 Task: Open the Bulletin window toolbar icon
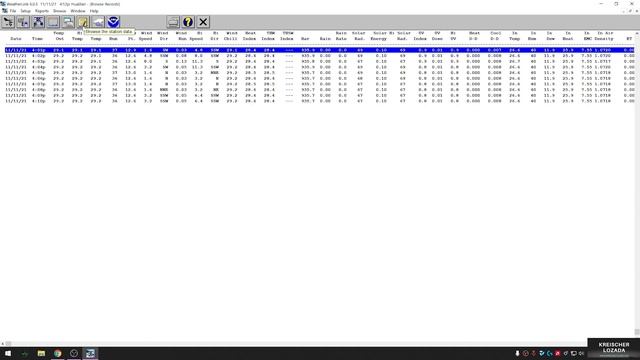pyautogui.click(x=53, y=22)
